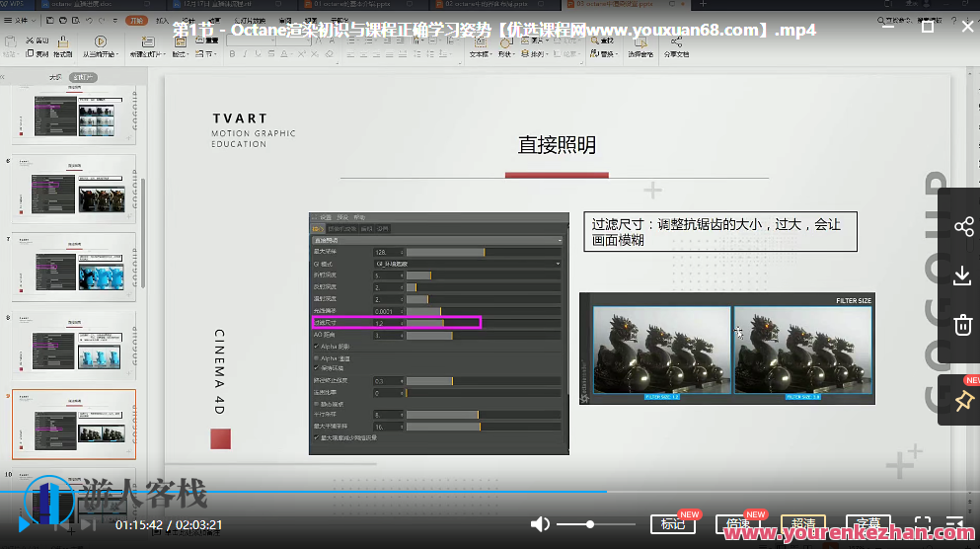Image resolution: width=980 pixels, height=549 pixels.
Task: Click the 复制 copy icon
Action: click(38, 54)
